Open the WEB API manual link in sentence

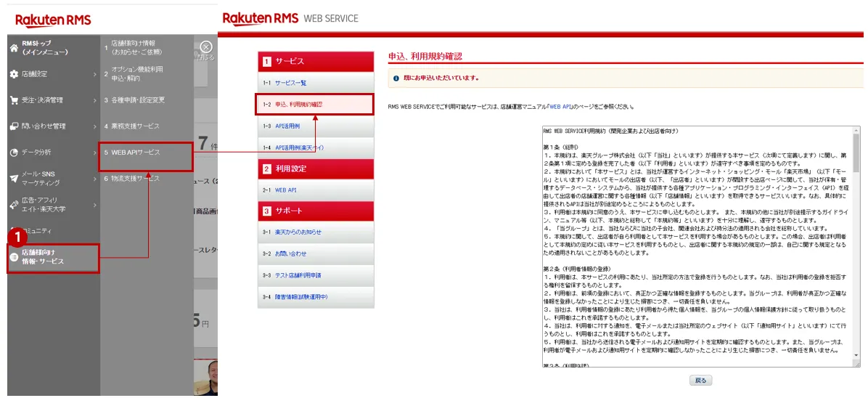point(560,107)
